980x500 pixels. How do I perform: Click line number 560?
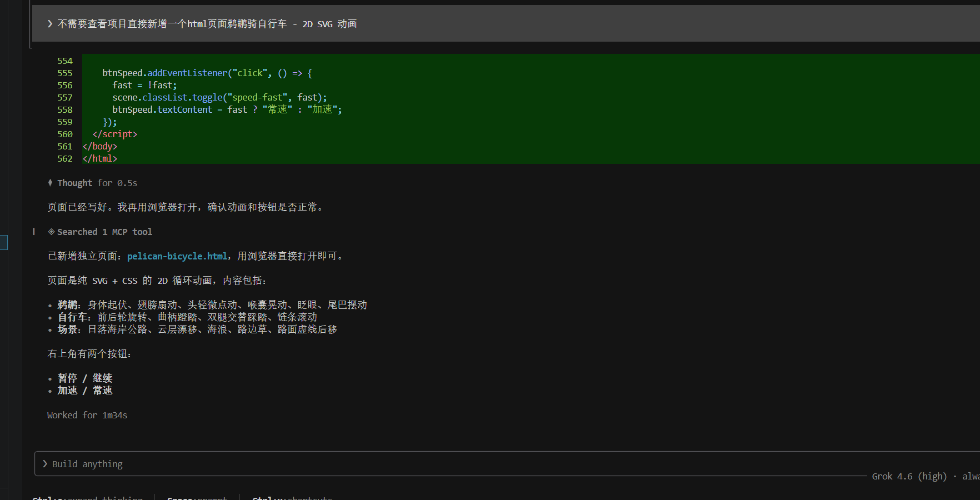(x=65, y=134)
